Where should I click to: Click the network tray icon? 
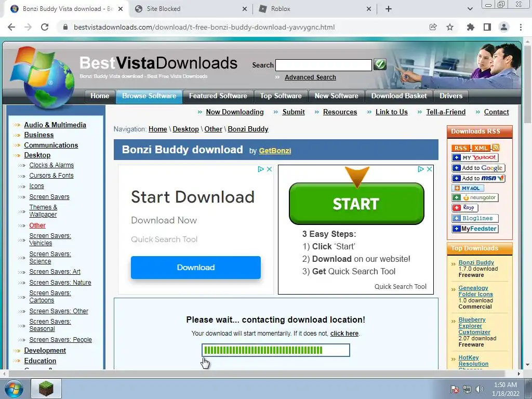pos(467,389)
